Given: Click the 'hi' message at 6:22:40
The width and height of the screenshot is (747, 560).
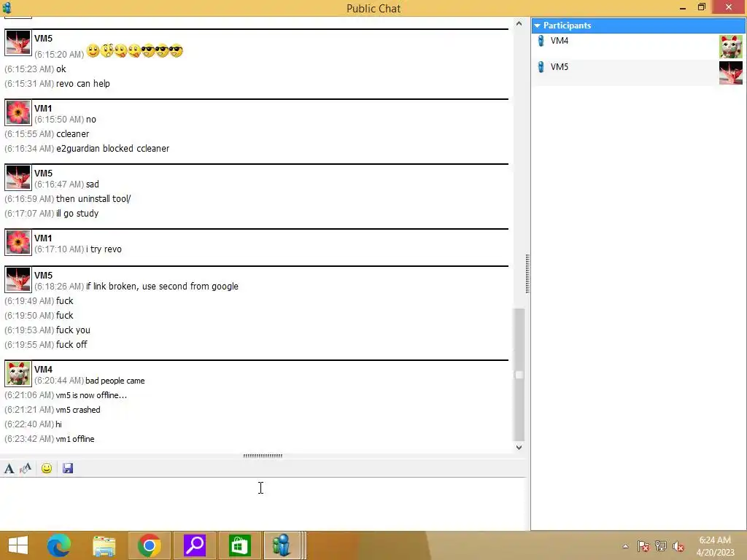Looking at the screenshot, I should [x=58, y=424].
